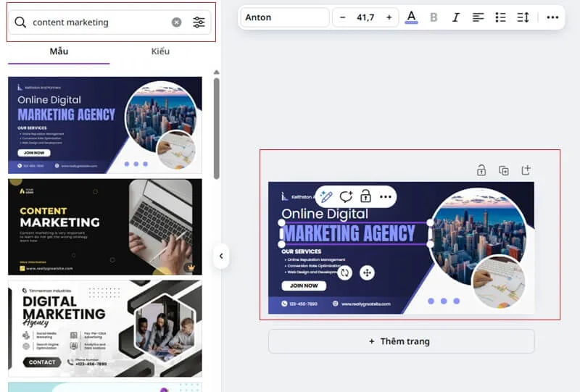Click the content marketing search field
Image resolution: width=580 pixels, height=392 pixels.
click(110, 22)
